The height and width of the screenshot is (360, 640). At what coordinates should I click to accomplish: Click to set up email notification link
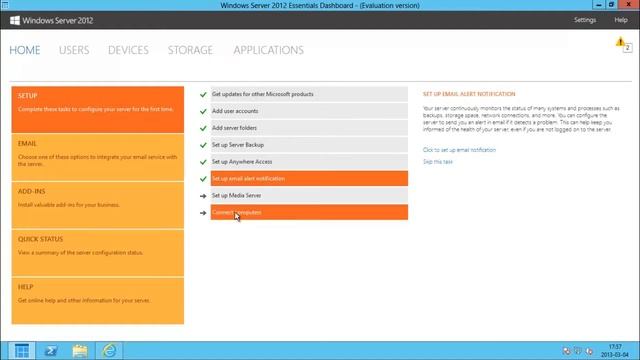tap(459, 150)
